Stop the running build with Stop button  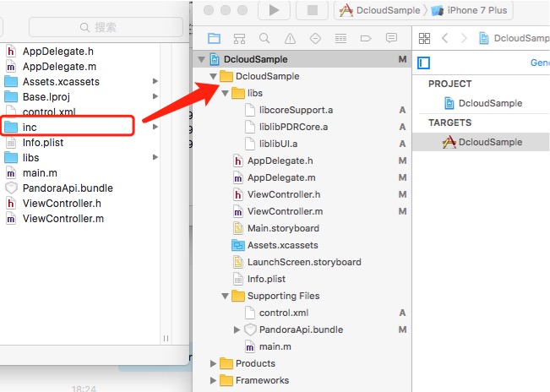[x=313, y=10]
